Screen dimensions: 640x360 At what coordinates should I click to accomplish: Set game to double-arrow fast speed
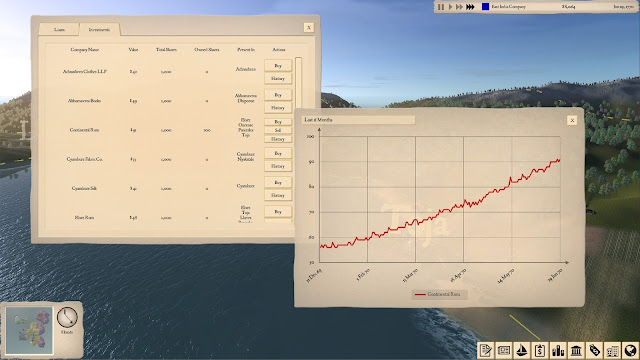tap(459, 7)
